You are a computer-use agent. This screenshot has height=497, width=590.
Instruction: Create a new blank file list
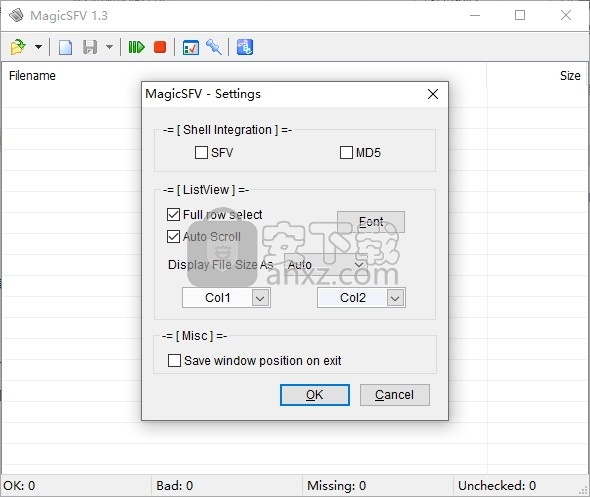tap(65, 47)
